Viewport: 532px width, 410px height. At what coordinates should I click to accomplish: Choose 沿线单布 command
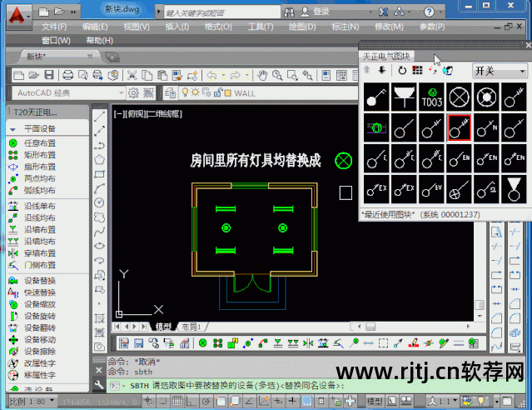pyautogui.click(x=40, y=206)
